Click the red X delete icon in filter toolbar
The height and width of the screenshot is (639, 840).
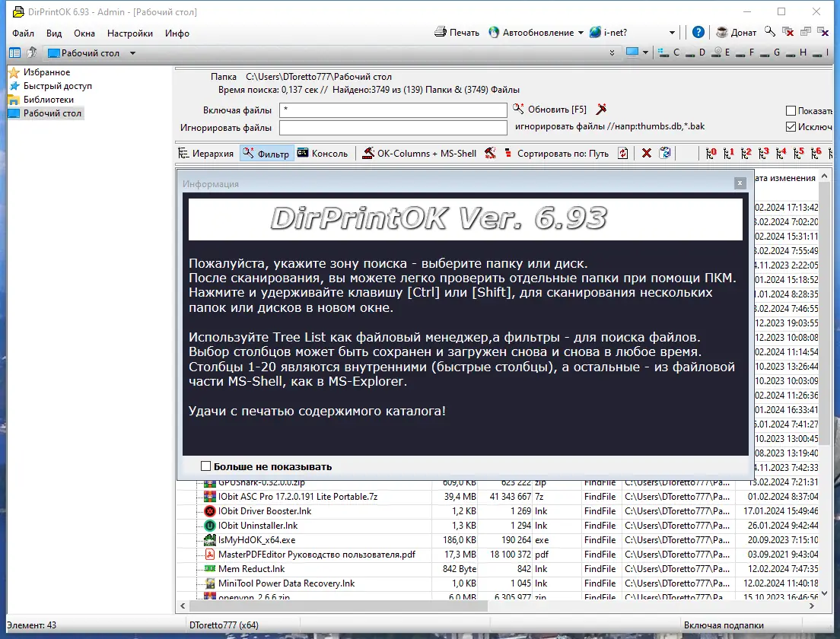pos(647,153)
